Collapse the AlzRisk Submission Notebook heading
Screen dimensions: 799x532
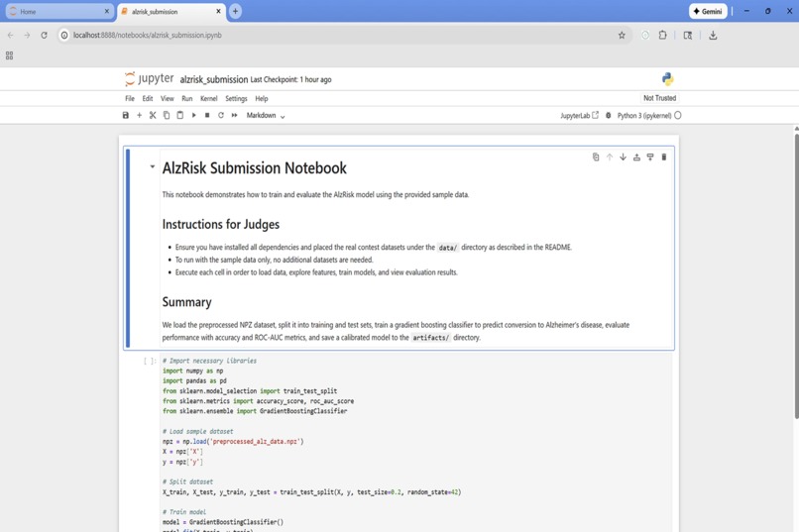[x=152, y=166]
